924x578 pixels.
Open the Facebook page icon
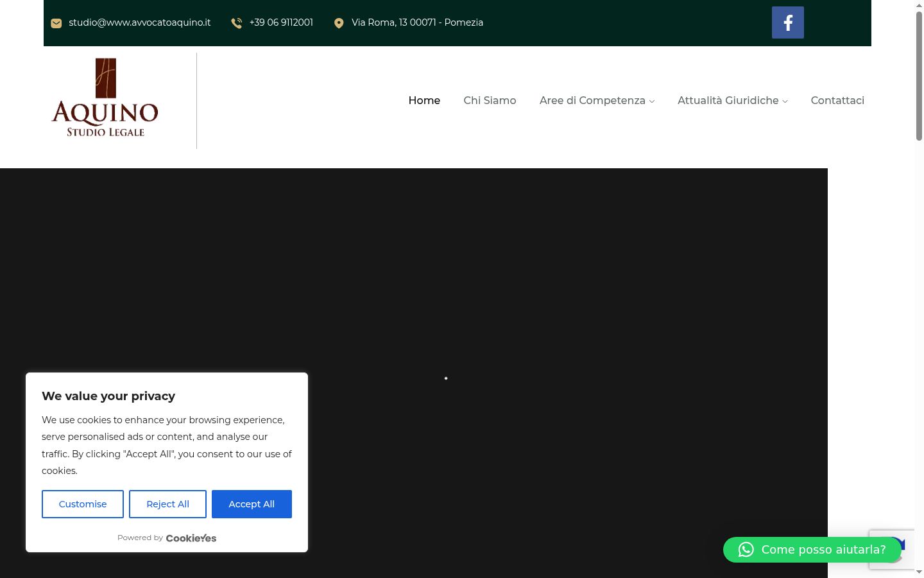pyautogui.click(x=787, y=22)
